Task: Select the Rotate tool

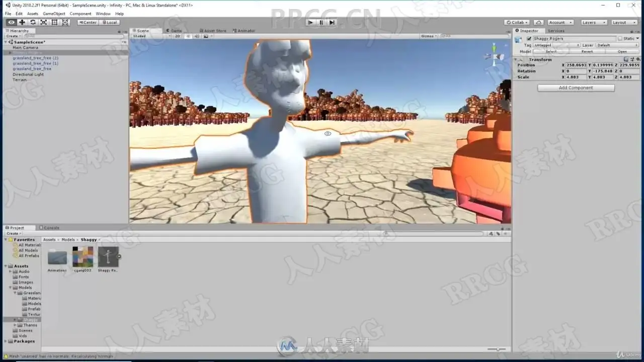Action: [x=33, y=22]
